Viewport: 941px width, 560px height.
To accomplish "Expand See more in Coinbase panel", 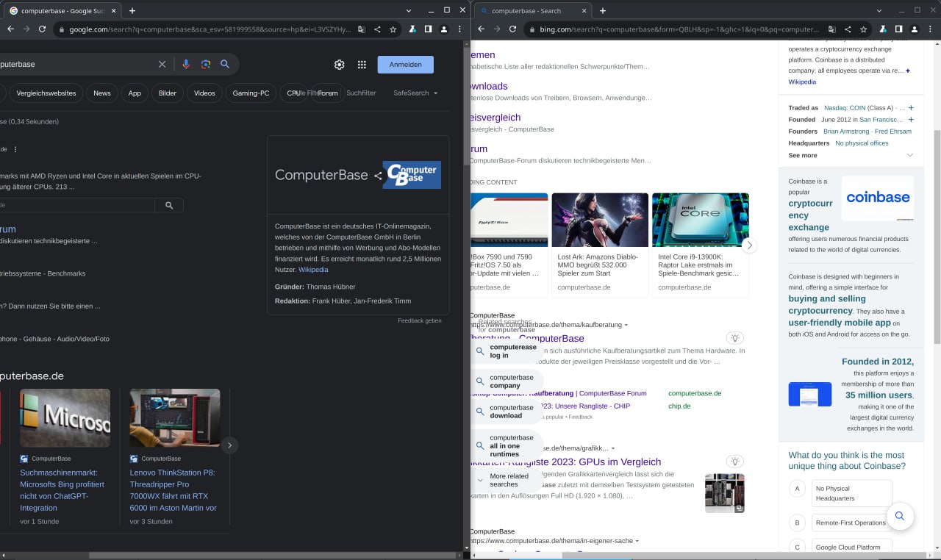I will pos(851,155).
